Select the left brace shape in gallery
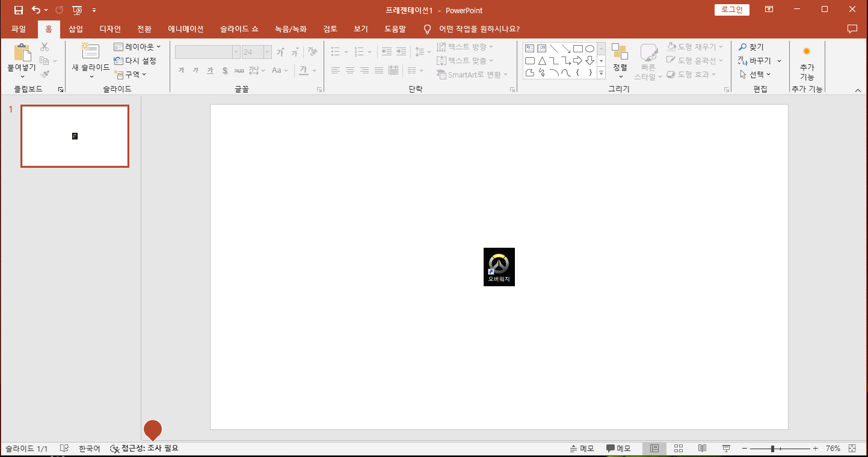The height and width of the screenshot is (457, 868). pos(577,73)
